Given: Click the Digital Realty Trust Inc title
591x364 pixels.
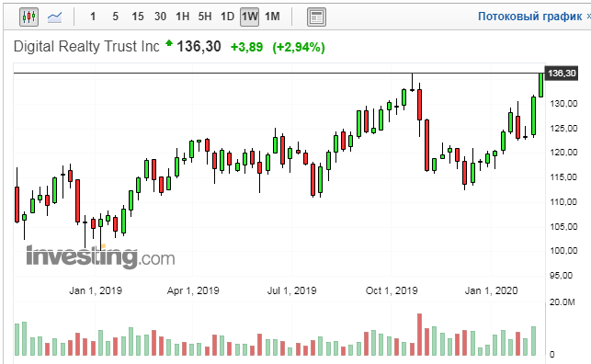Looking at the screenshot, I should (x=86, y=46).
